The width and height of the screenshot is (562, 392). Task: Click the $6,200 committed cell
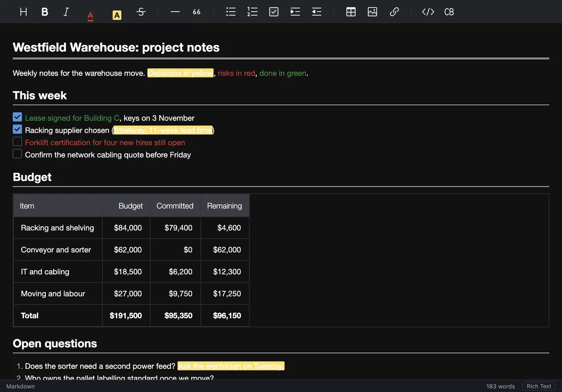175,272
